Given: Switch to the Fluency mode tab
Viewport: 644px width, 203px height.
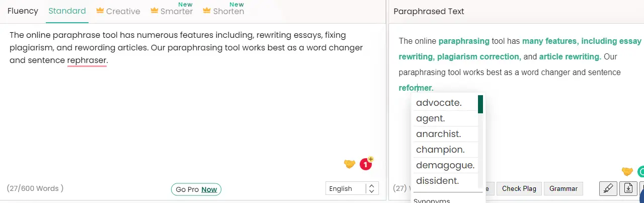Looking at the screenshot, I should tap(23, 11).
